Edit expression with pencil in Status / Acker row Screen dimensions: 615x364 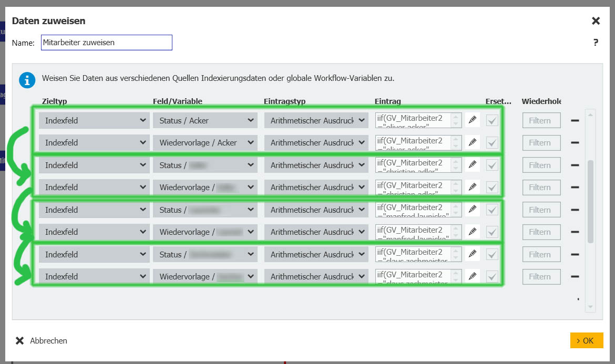473,120
